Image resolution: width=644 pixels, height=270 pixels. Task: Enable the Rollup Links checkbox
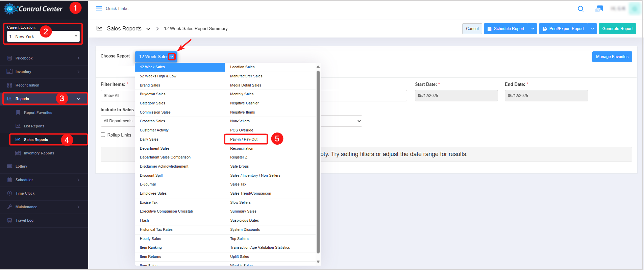(103, 135)
